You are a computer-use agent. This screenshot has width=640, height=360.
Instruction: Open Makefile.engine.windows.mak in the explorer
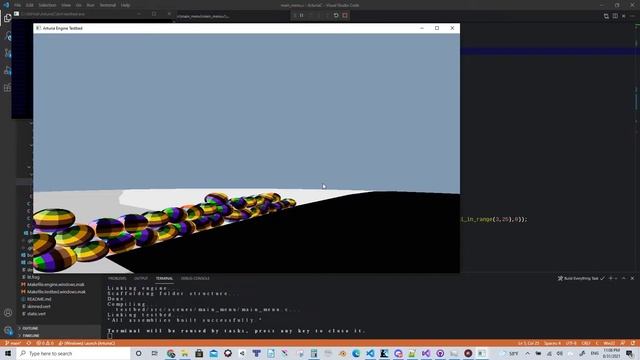tap(56, 284)
